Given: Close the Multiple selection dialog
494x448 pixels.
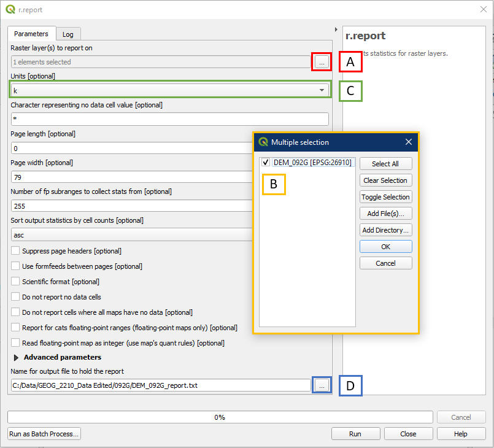Looking at the screenshot, I should (409, 142).
